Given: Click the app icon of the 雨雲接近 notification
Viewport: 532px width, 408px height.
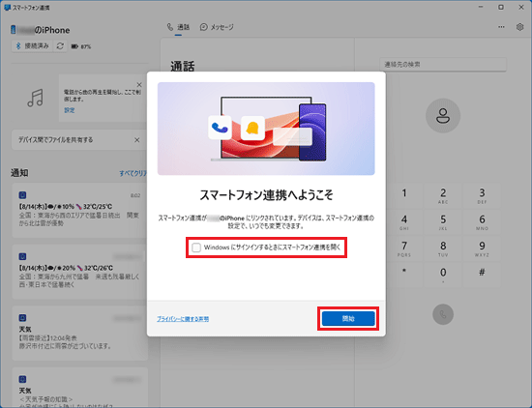Looking at the screenshot, I should 22,318.
